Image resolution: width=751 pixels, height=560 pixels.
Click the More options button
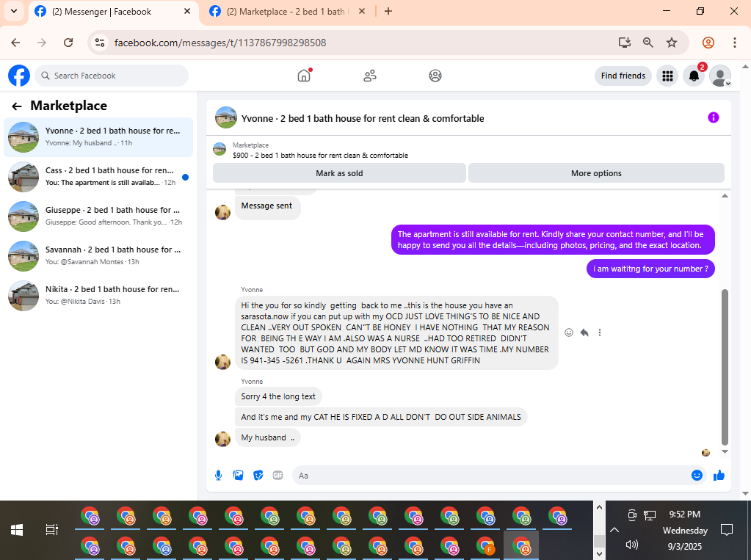tap(596, 173)
